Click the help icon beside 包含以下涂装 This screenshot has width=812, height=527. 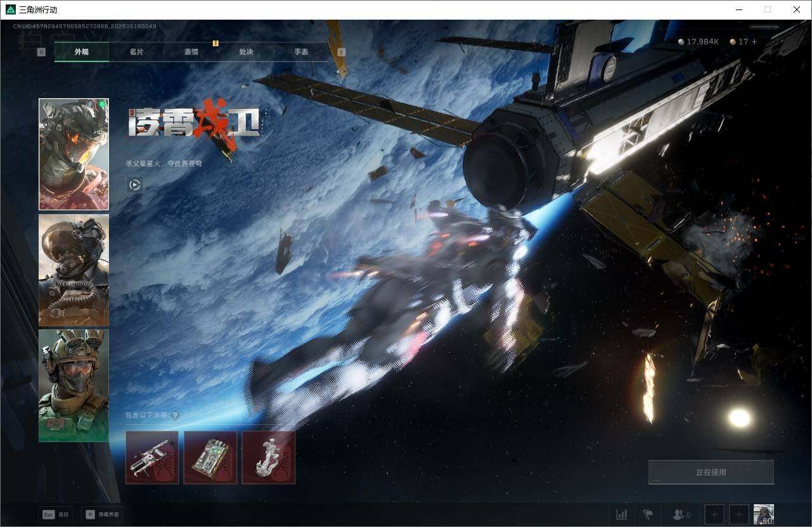175,416
